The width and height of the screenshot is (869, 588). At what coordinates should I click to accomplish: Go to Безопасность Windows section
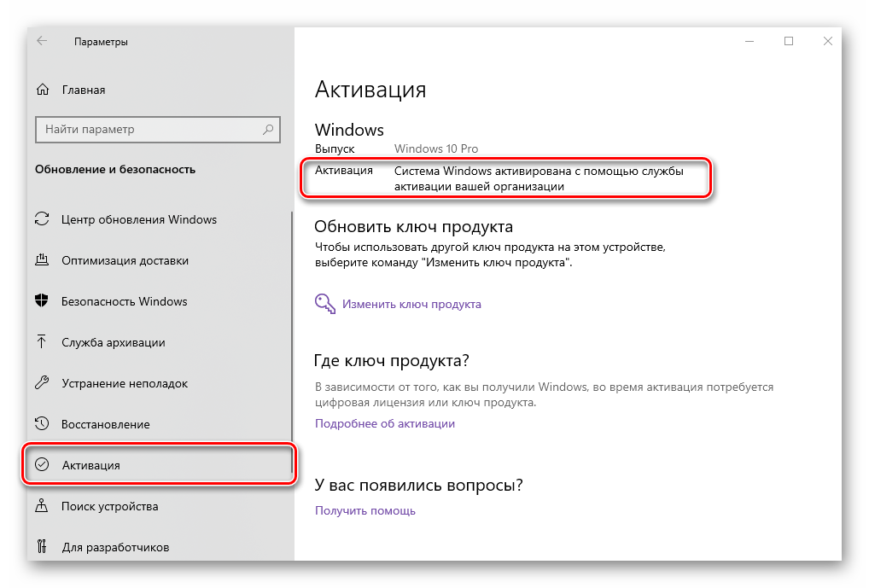tap(160, 301)
